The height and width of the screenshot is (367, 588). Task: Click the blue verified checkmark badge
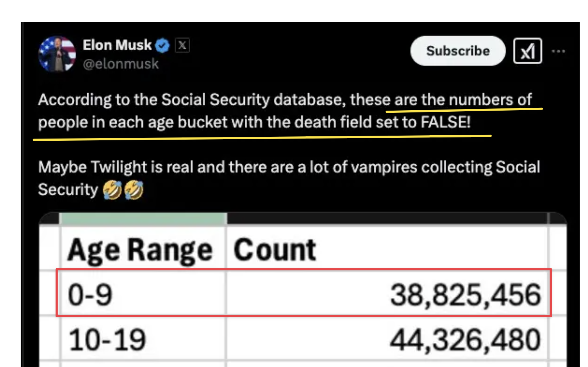click(162, 45)
